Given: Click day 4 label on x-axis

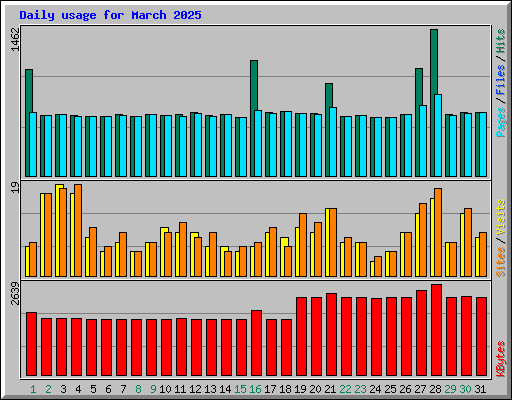Looking at the screenshot, I should coord(78,389).
